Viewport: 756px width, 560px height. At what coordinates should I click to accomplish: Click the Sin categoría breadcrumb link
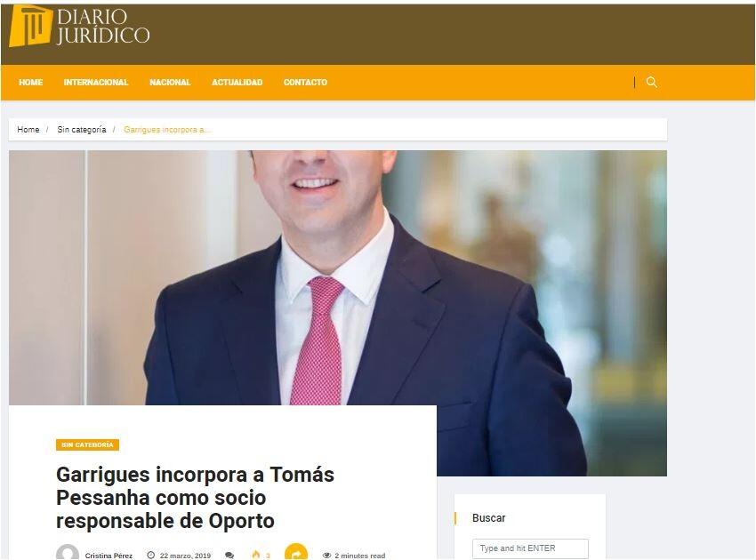click(82, 130)
